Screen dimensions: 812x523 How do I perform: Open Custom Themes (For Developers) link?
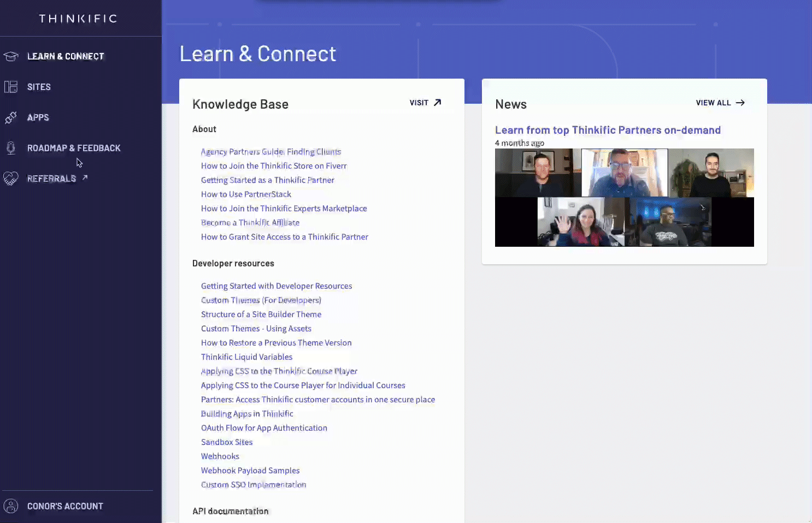point(261,300)
